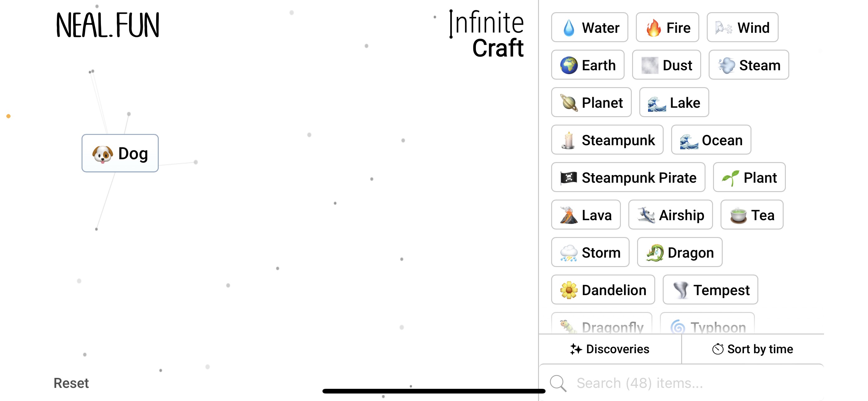Select the Dragon element
This screenshot has width=868, height=401.
[679, 252]
